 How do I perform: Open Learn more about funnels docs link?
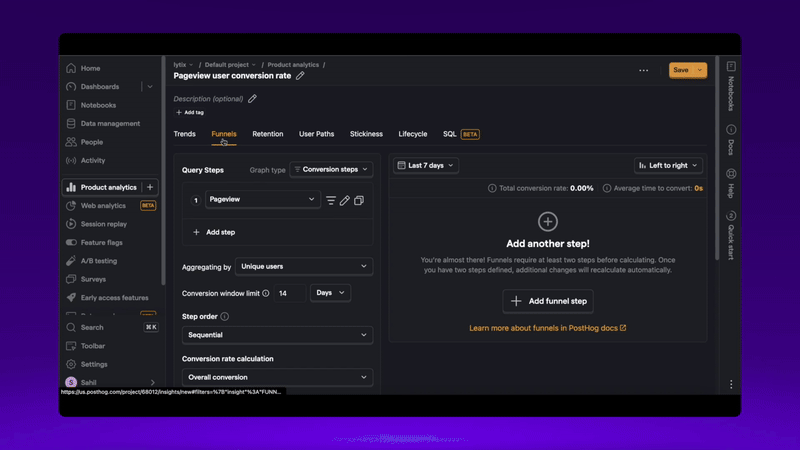point(547,328)
